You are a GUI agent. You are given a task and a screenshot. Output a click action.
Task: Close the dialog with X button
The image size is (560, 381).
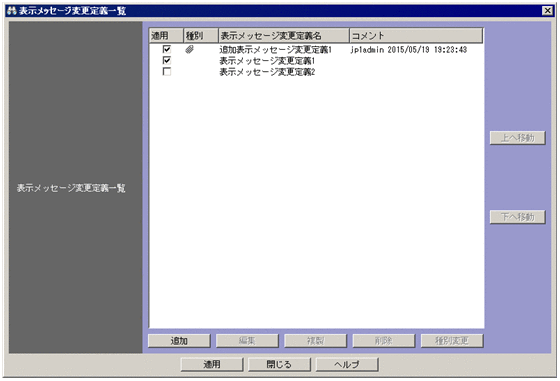click(547, 11)
